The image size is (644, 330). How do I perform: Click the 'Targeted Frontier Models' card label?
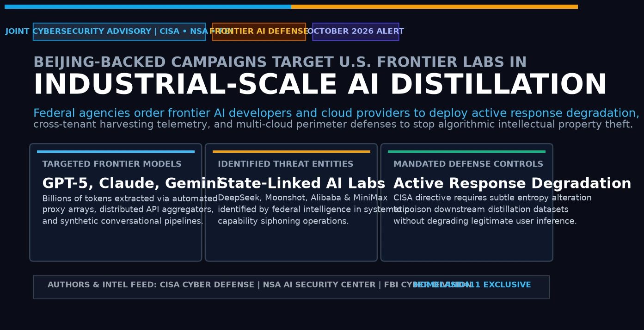point(112,164)
